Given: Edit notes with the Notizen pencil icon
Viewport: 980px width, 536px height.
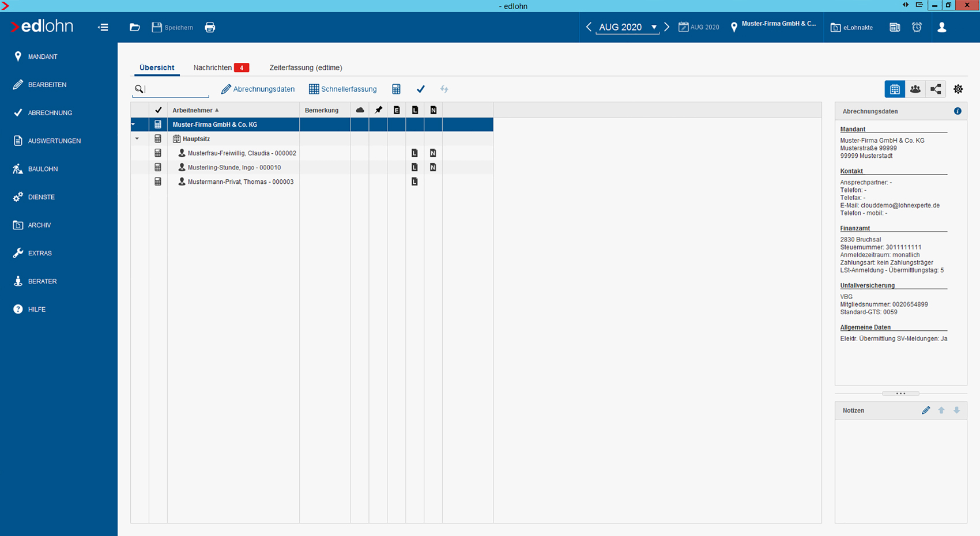Looking at the screenshot, I should [x=926, y=410].
